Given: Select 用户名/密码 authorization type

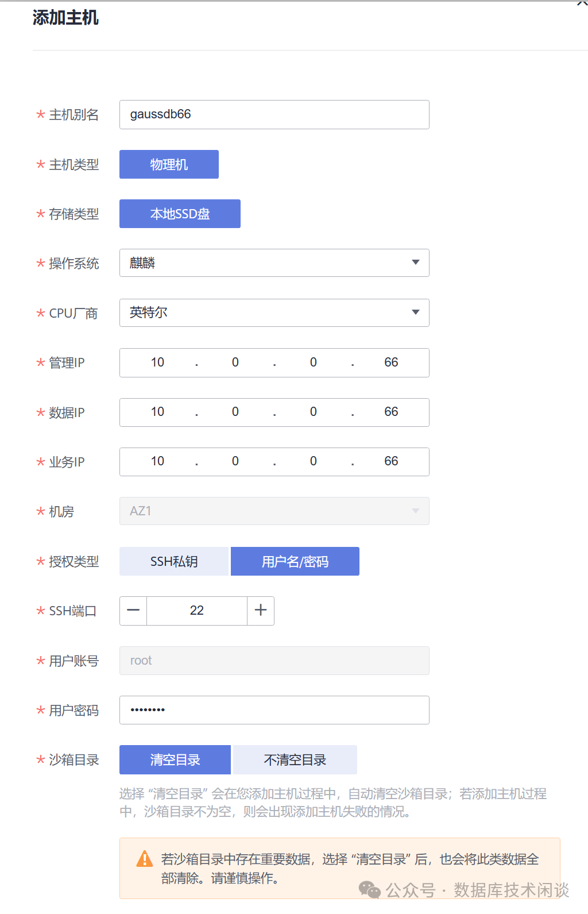Looking at the screenshot, I should pyautogui.click(x=295, y=561).
